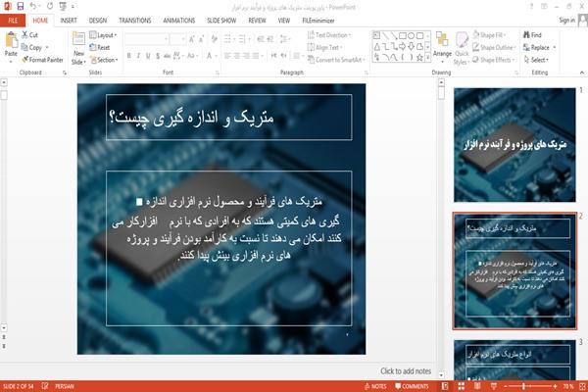This screenshot has width=588, height=392.
Task: Toggle the Comments pane in status bar
Action: [x=412, y=386]
